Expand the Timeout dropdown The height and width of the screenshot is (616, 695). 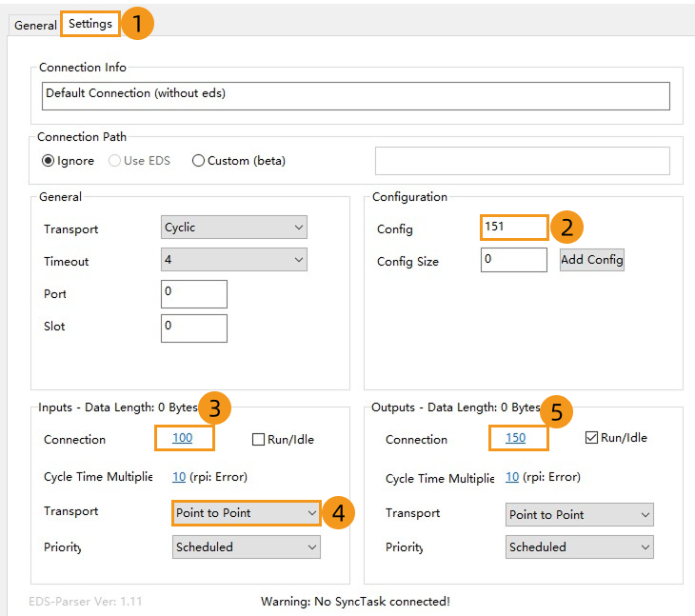click(234, 259)
